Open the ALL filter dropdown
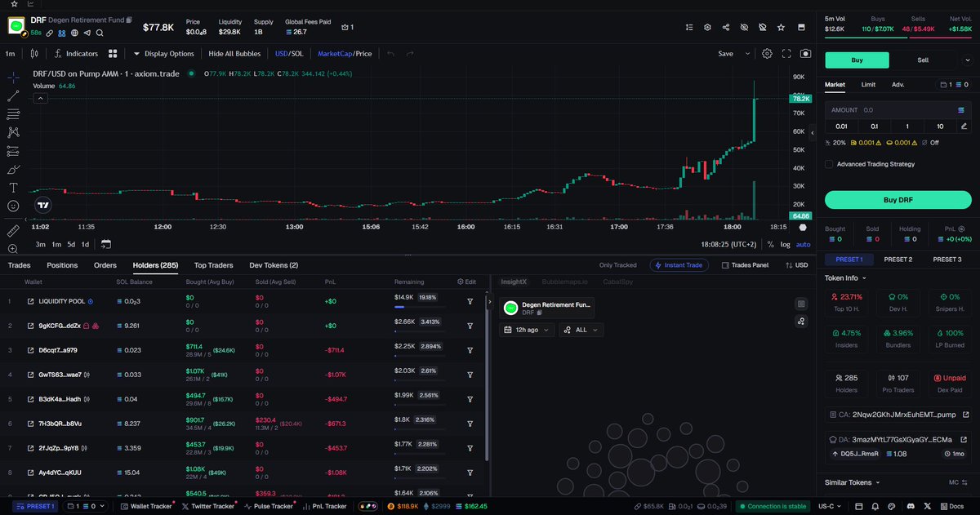This screenshot has height=515, width=980. pos(581,330)
